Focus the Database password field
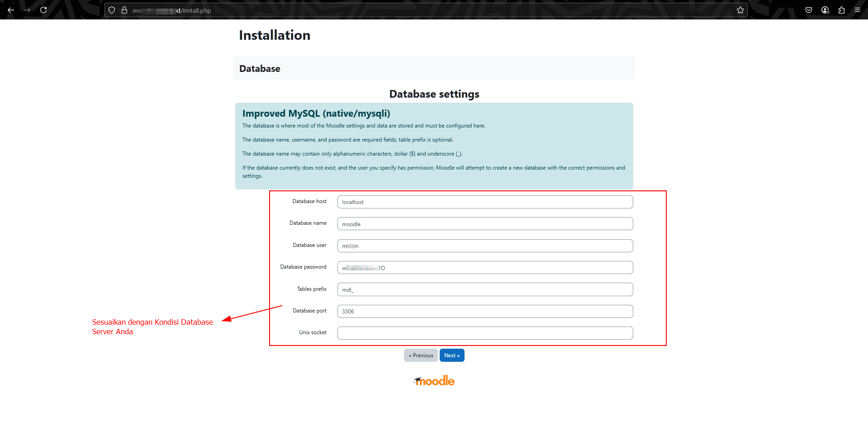This screenshot has width=868, height=445. click(484, 267)
